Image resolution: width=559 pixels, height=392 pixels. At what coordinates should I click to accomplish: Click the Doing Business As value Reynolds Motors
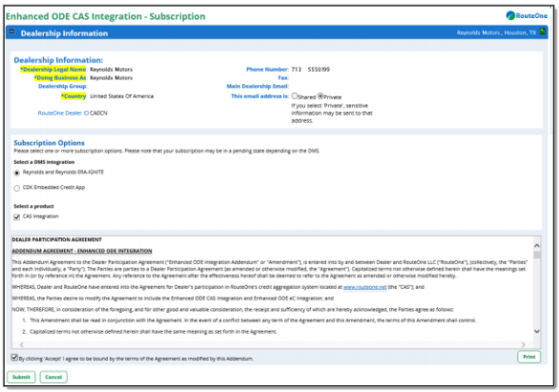click(x=112, y=77)
